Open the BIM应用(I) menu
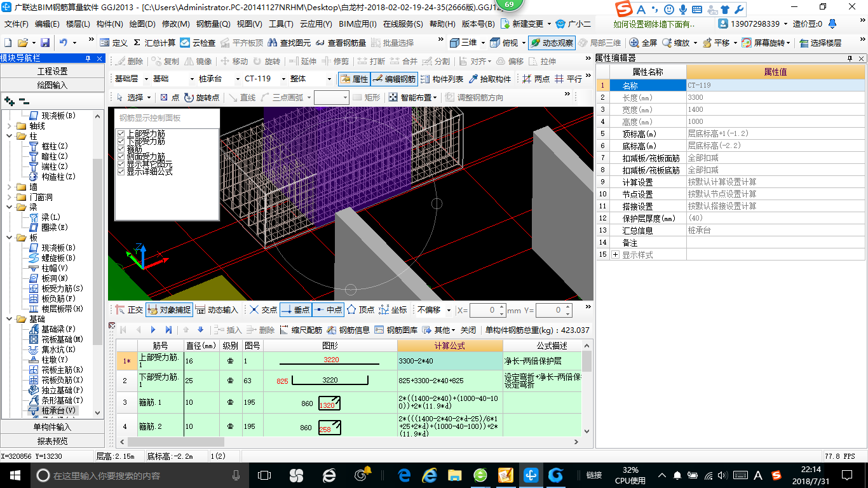Viewport: 868px width, 488px height. (x=358, y=24)
